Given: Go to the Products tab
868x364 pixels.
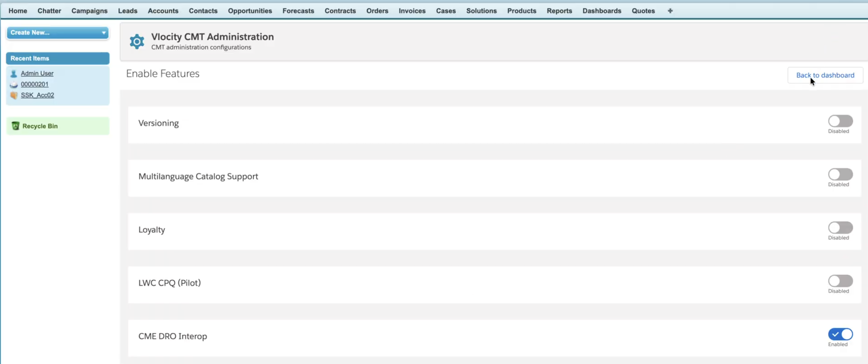Looking at the screenshot, I should tap(522, 11).
